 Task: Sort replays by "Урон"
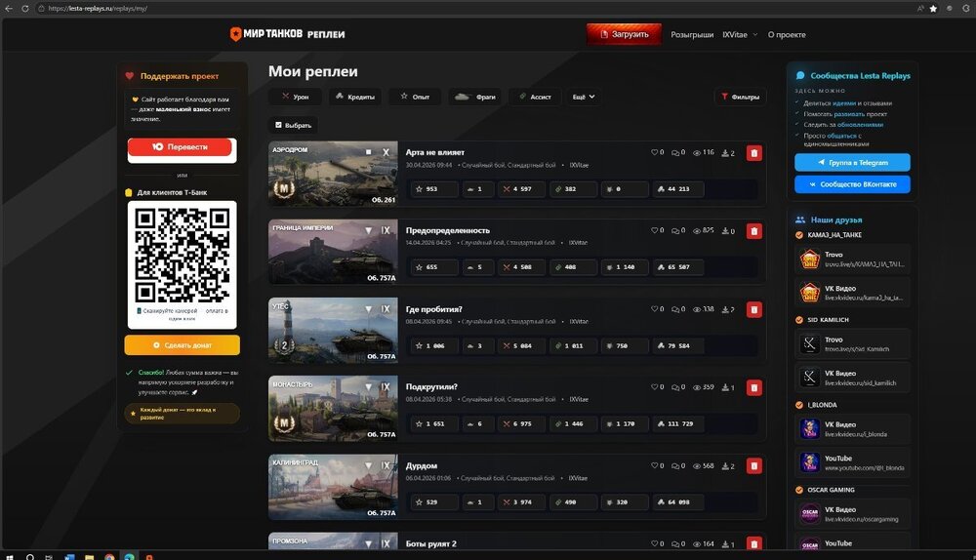pos(295,97)
